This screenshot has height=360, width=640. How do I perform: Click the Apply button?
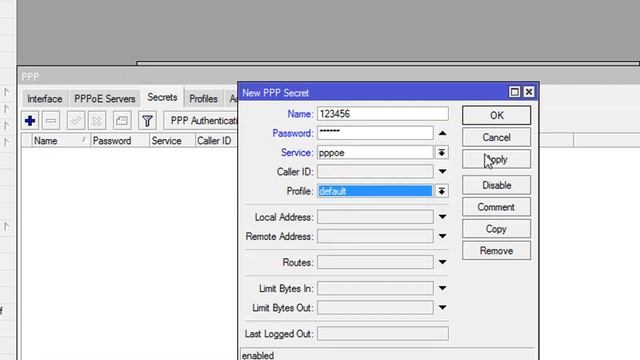pos(496,159)
